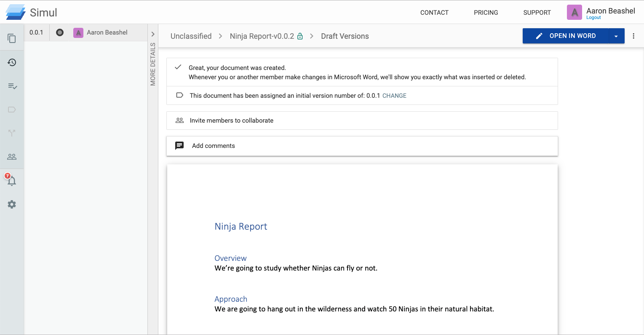
Task: Select the version 0.0.1 radio dot
Action: tap(60, 32)
